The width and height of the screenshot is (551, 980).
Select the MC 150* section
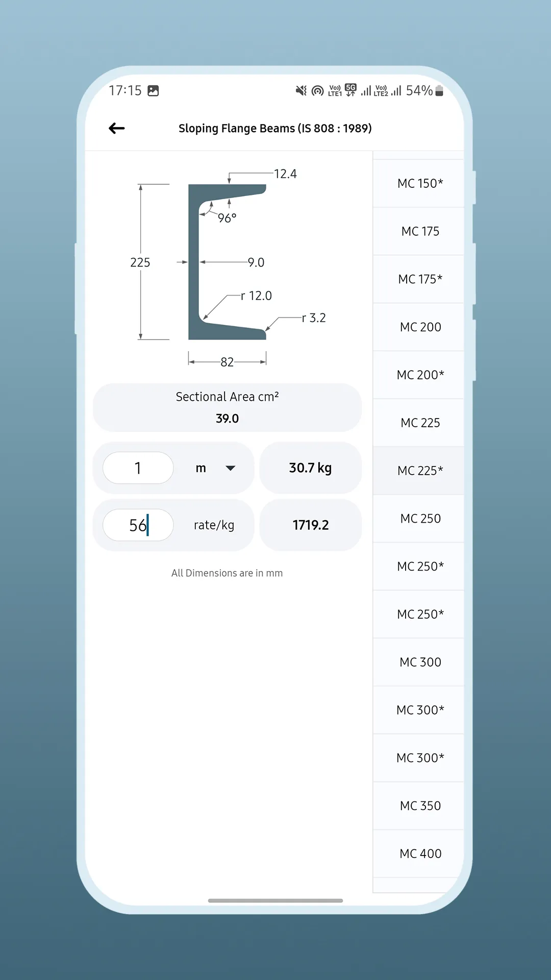pyautogui.click(x=420, y=183)
